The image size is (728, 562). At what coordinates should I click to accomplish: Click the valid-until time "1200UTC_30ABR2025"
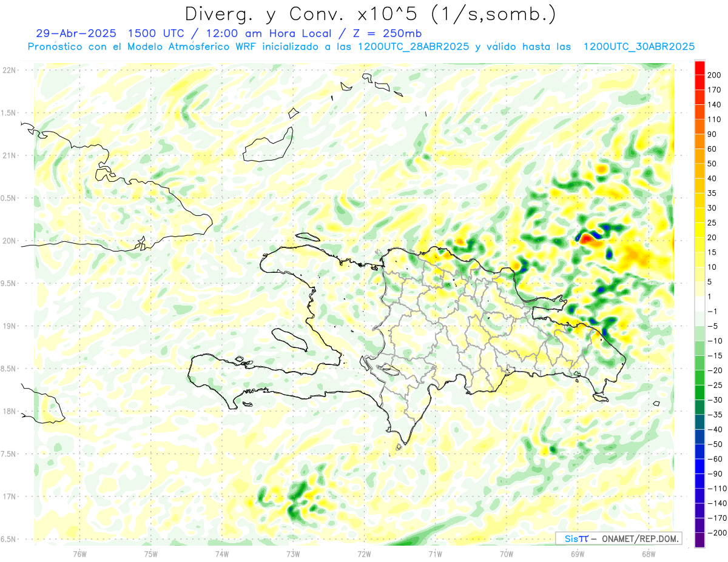click(639, 47)
